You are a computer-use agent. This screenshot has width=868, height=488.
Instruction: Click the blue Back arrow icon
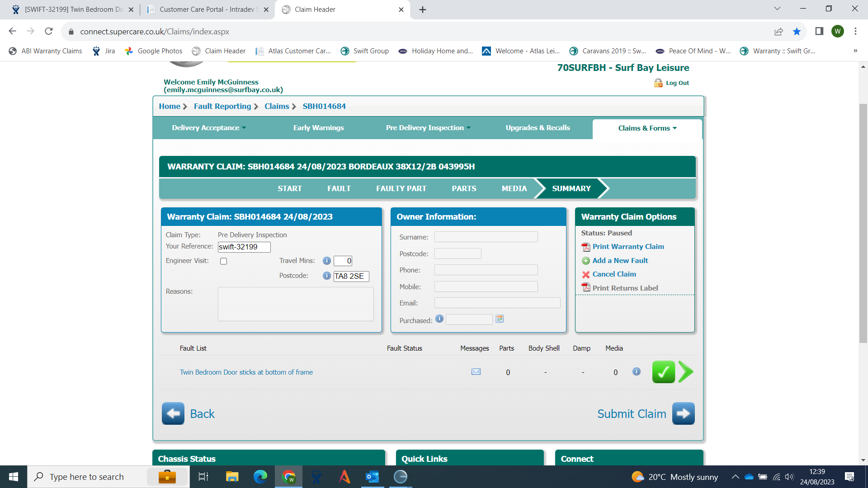[x=173, y=413]
